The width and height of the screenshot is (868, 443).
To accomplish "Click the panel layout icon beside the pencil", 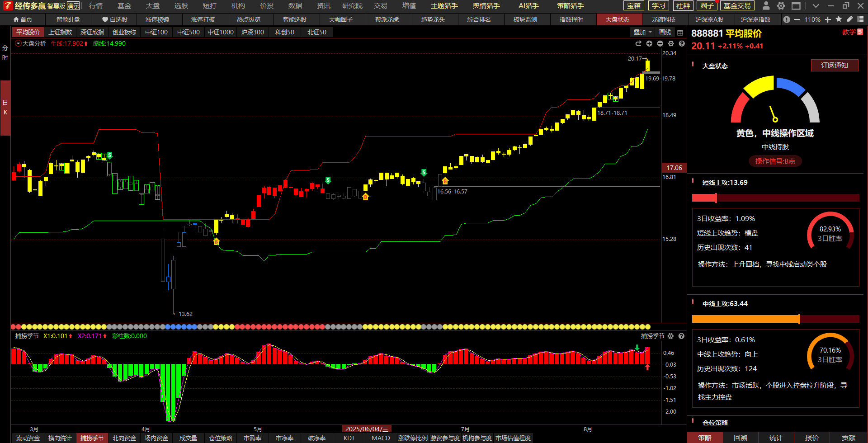I will click(x=860, y=19).
